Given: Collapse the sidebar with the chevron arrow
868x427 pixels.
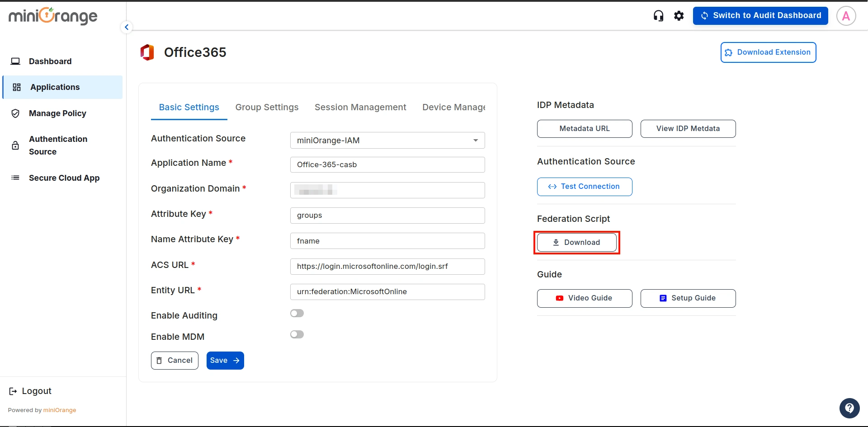Looking at the screenshot, I should [127, 27].
